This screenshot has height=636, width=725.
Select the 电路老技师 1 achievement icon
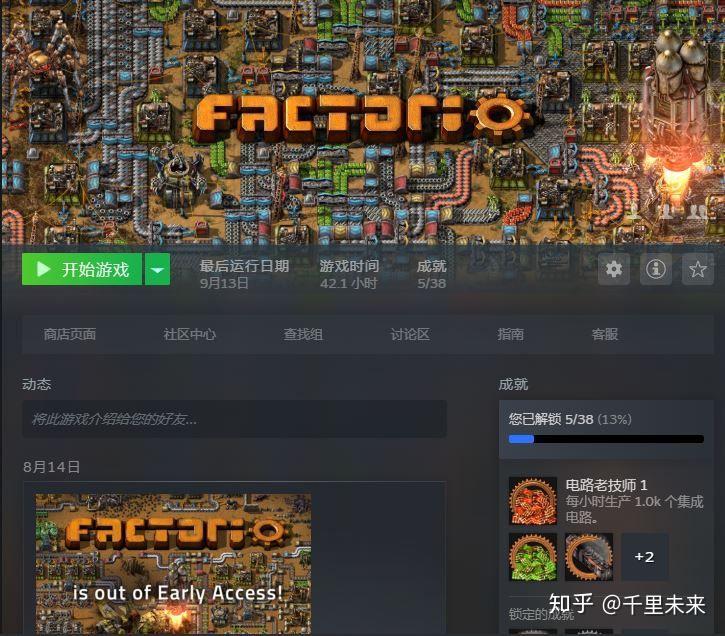[533, 501]
